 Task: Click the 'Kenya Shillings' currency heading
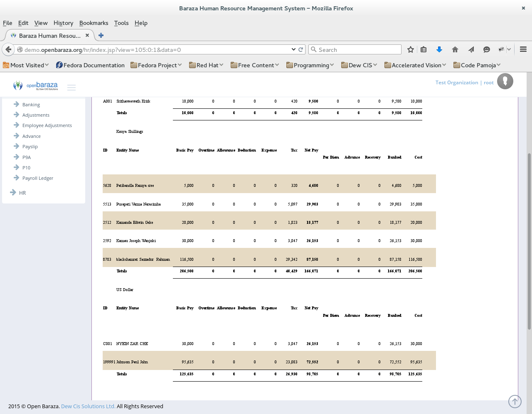tap(130, 132)
